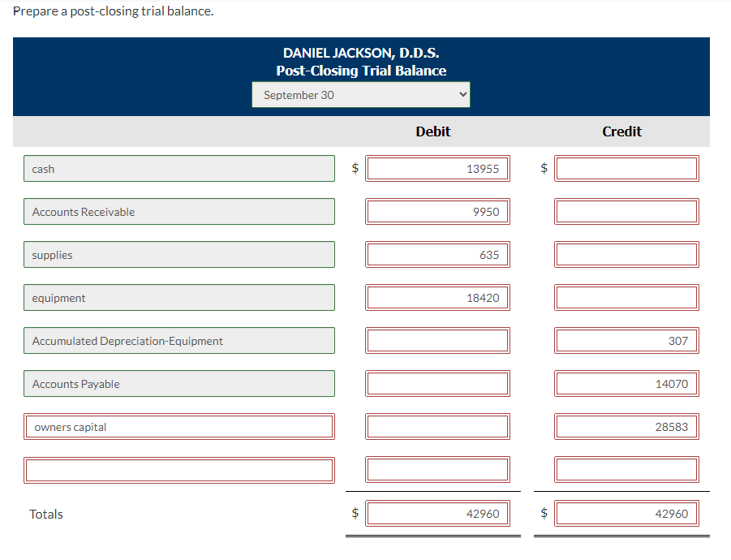
Task: Select the 9950 debit entry for Accounts Receivable
Action: [x=437, y=211]
